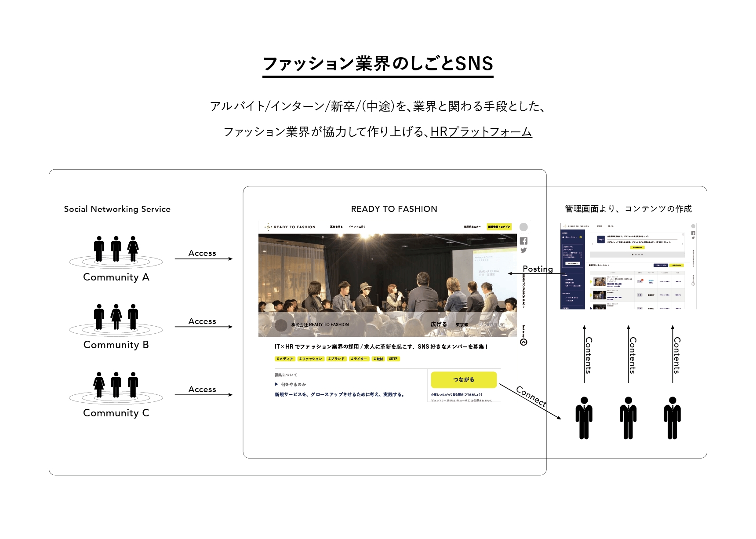This screenshot has width=756, height=539.
Task: Click the Community C label
Action: [116, 413]
